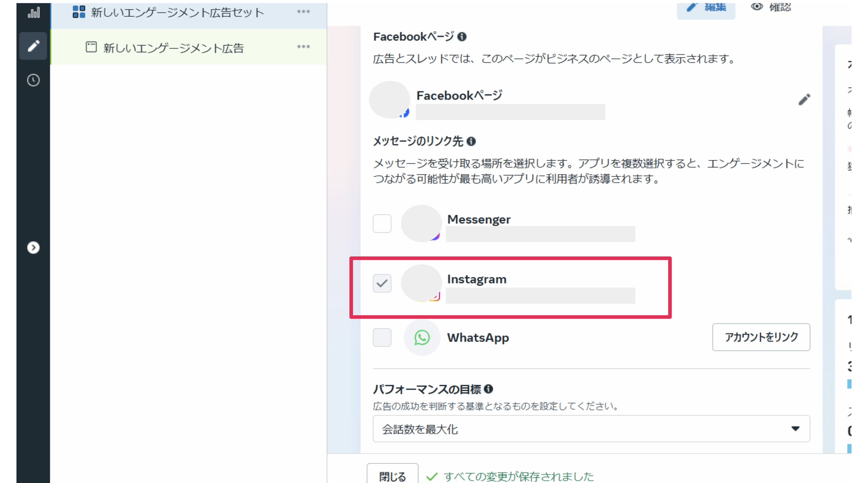Click the アカウントをリンク button

tap(761, 337)
